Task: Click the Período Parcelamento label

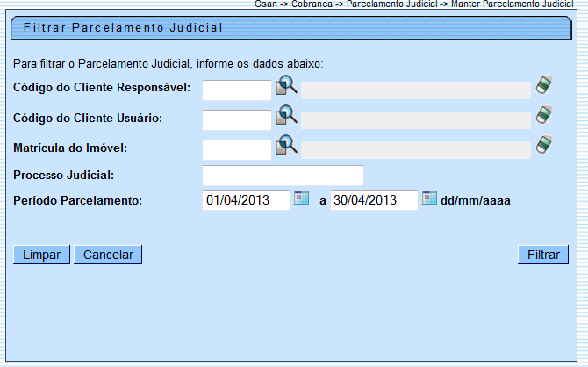Action: point(77,201)
